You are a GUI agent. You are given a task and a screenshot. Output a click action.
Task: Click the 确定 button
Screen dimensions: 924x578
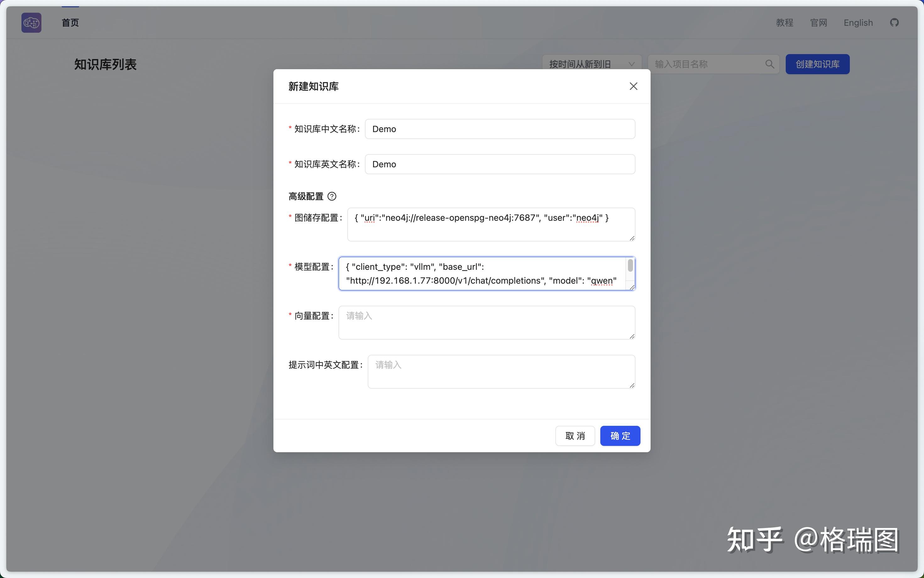[620, 436]
